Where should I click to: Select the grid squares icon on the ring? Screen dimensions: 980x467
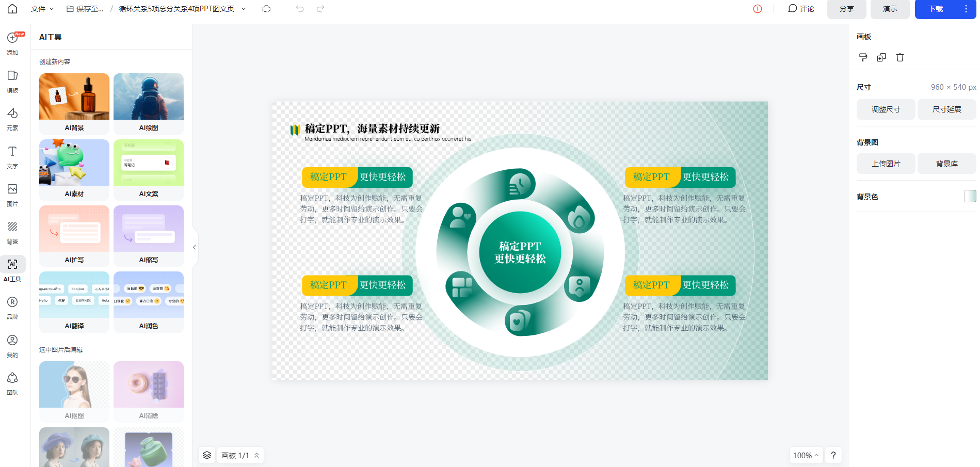tap(462, 287)
